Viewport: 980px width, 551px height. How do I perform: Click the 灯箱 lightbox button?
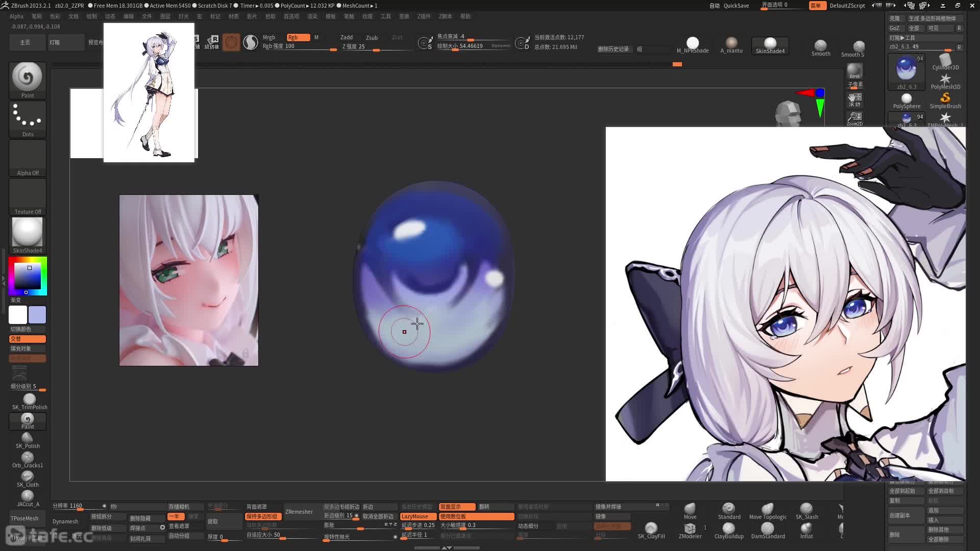pyautogui.click(x=66, y=42)
